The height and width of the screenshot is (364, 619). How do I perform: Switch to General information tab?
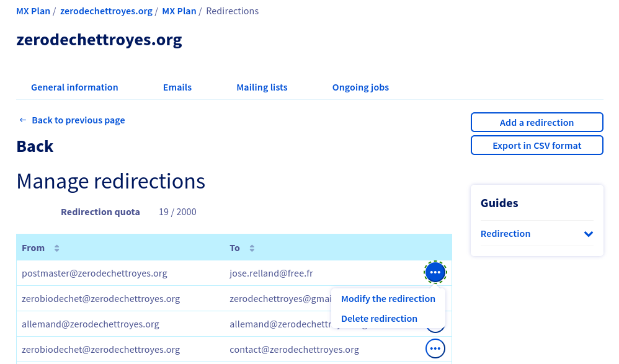pyautogui.click(x=74, y=87)
